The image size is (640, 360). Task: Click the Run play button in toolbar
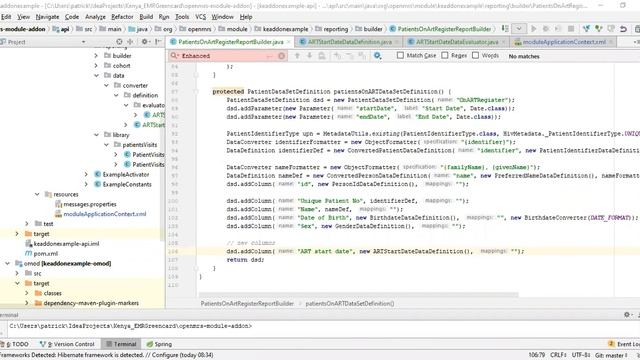pyautogui.click(x=533, y=29)
